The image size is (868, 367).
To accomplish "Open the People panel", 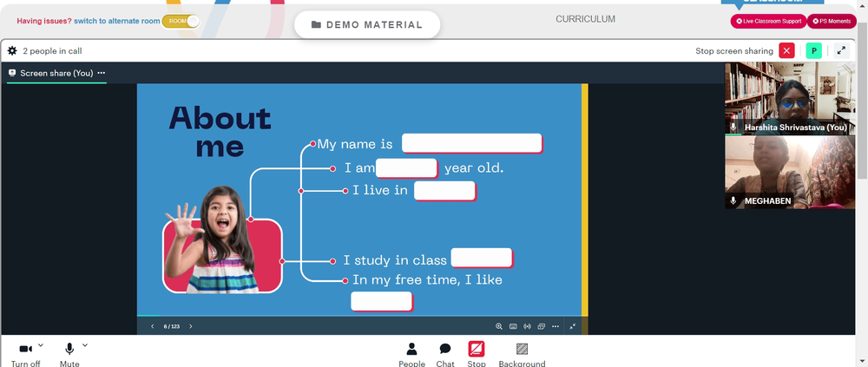I will [411, 354].
